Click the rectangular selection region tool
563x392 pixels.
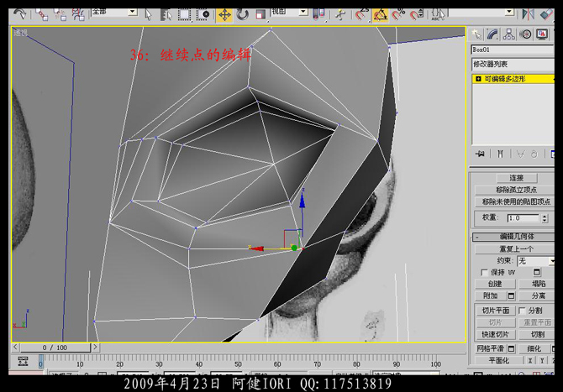pos(184,15)
